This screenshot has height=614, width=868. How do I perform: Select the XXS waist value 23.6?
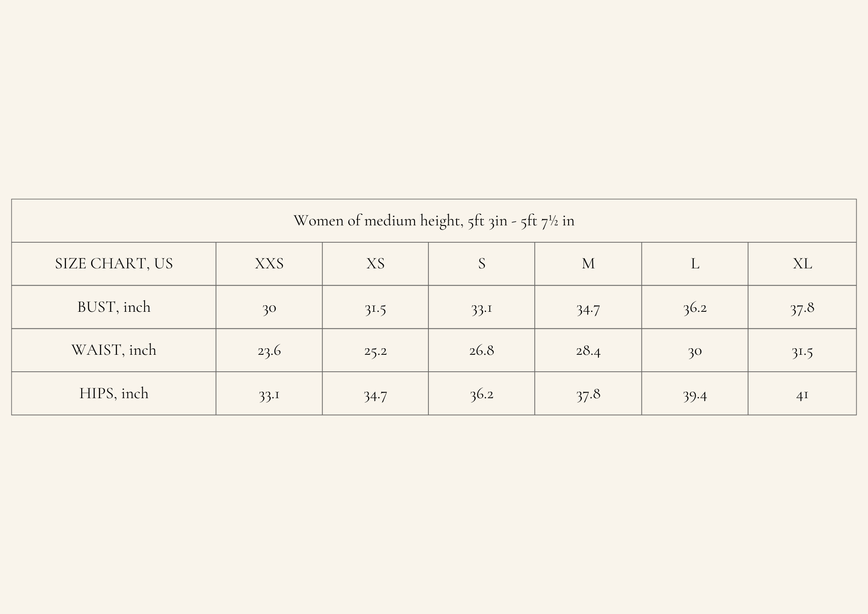[x=269, y=351]
